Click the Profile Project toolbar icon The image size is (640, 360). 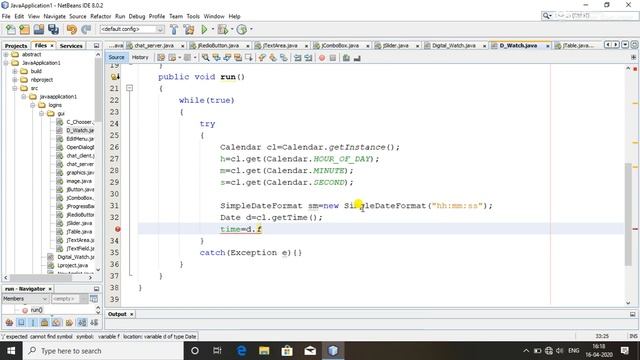[x=242, y=29]
